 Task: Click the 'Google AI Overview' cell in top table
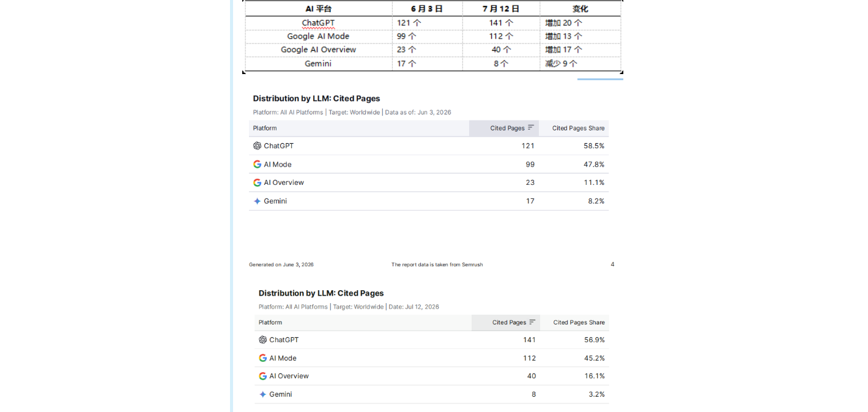(319, 50)
